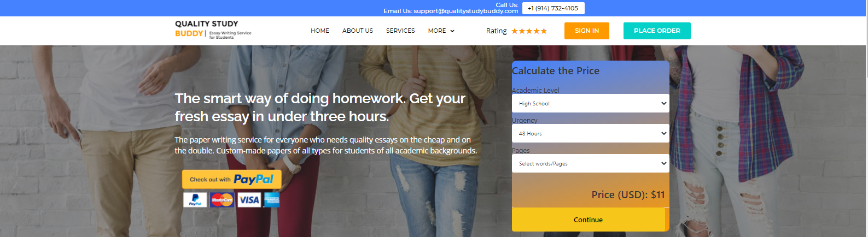Open the SERVICES menu item
This screenshot has height=237, width=868.
tap(400, 31)
